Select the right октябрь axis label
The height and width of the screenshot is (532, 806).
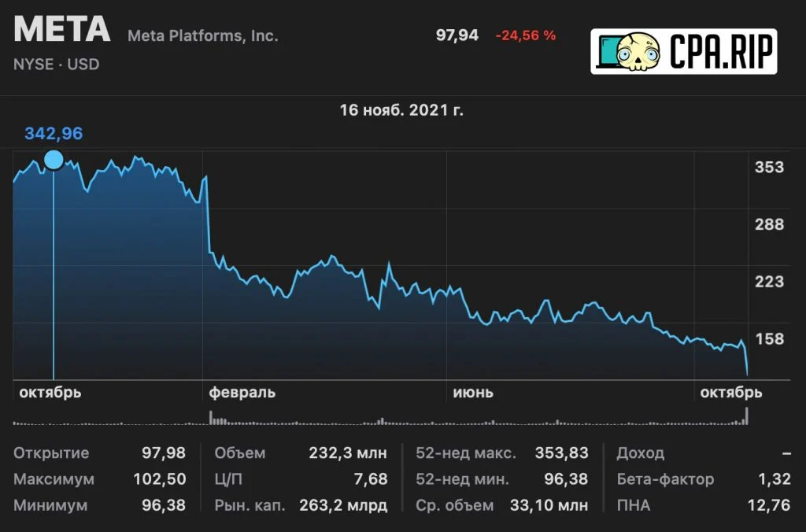coord(731,393)
